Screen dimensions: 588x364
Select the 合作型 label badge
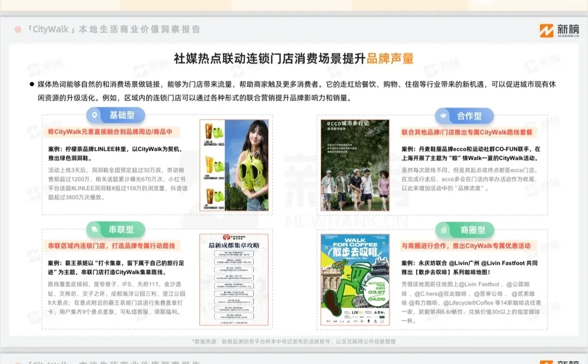click(464, 116)
